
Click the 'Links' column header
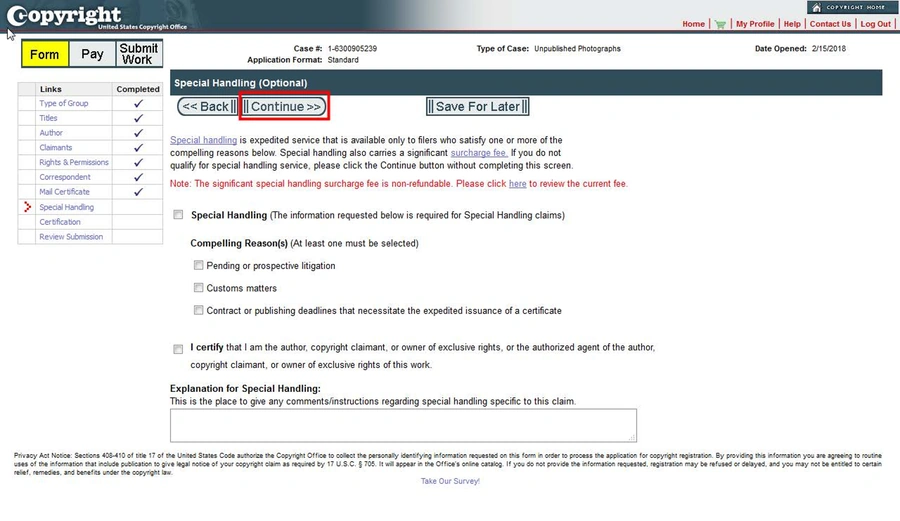51,89
